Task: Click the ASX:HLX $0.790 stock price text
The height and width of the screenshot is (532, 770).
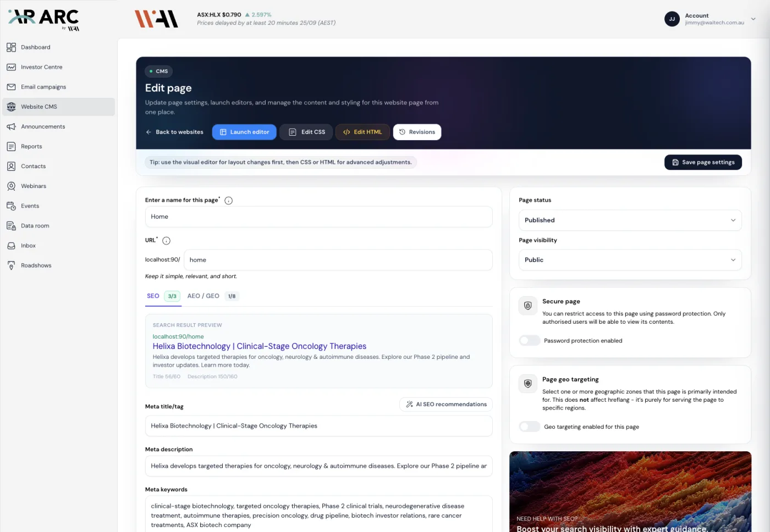Action: (219, 15)
